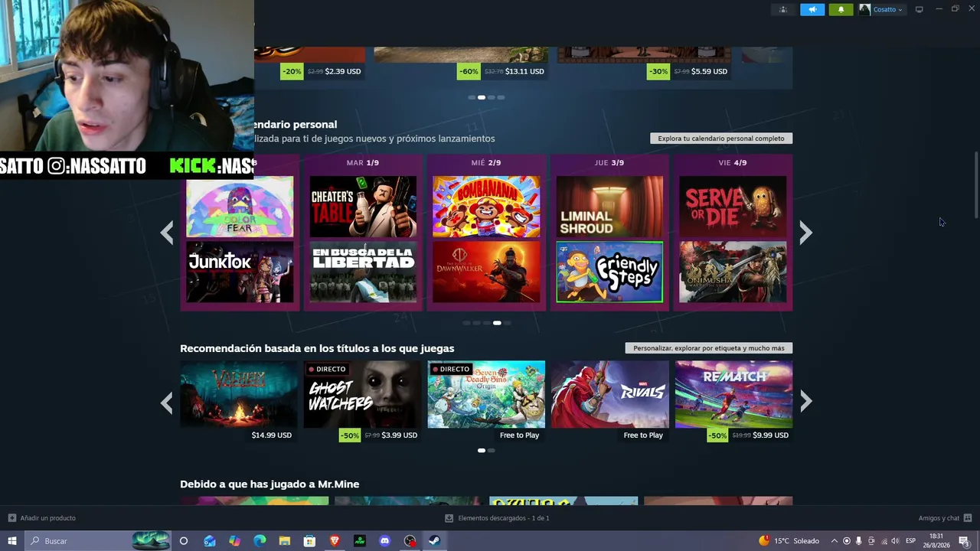The width and height of the screenshot is (980, 551).
Task: Open the Dawnwalker game tile
Action: [x=486, y=272]
